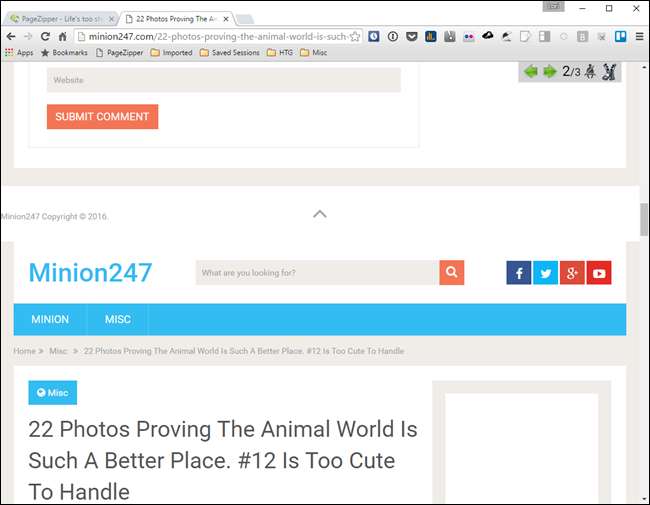The width and height of the screenshot is (650, 505).
Task: Reload the current page
Action: [x=45, y=36]
